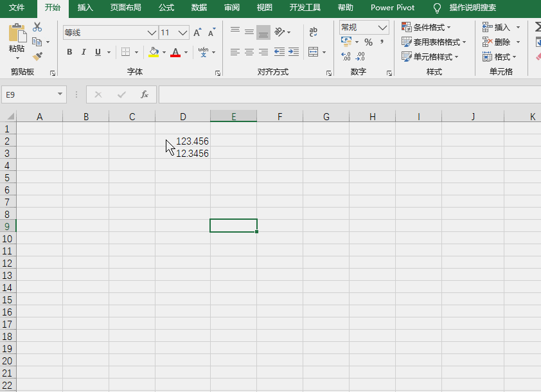The image size is (541, 392).
Task: Click the Increase Font Size icon
Action: coord(197,32)
